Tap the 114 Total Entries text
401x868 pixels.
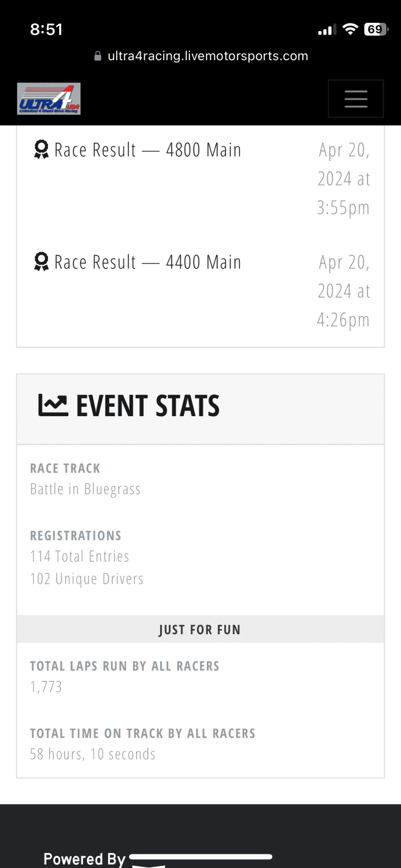(80, 557)
